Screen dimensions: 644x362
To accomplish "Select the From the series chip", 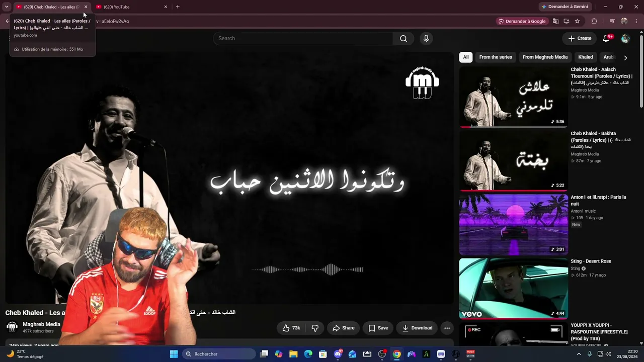I will pos(496,57).
